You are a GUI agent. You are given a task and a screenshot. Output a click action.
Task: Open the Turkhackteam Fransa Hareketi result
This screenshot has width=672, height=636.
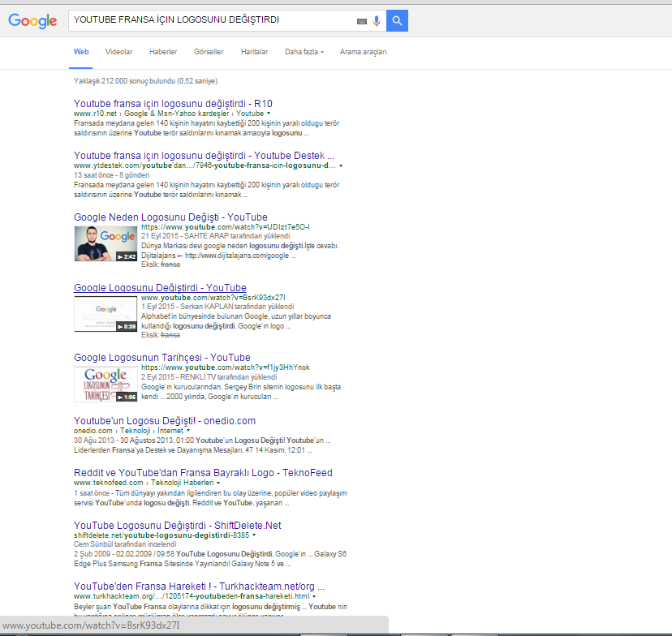[x=200, y=587]
